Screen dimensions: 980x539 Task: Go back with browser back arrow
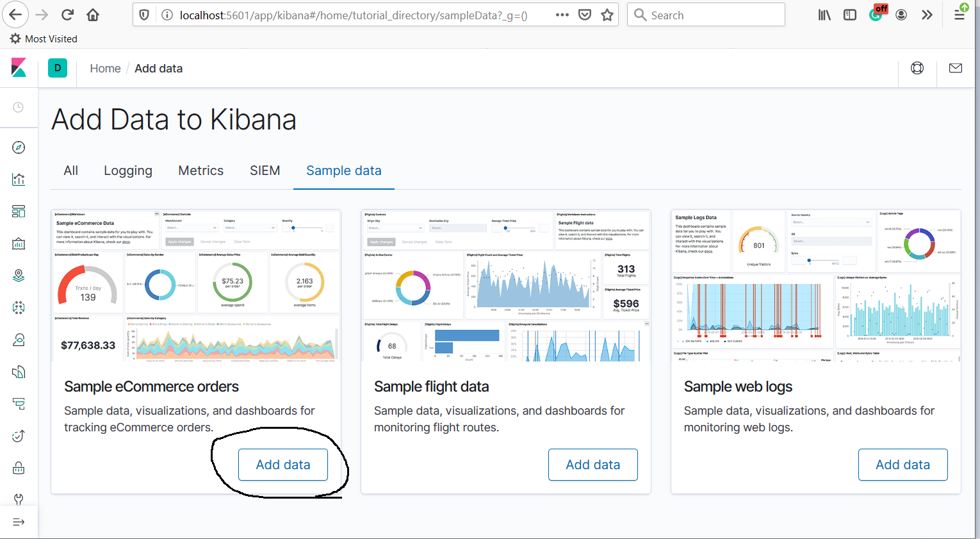click(x=15, y=15)
